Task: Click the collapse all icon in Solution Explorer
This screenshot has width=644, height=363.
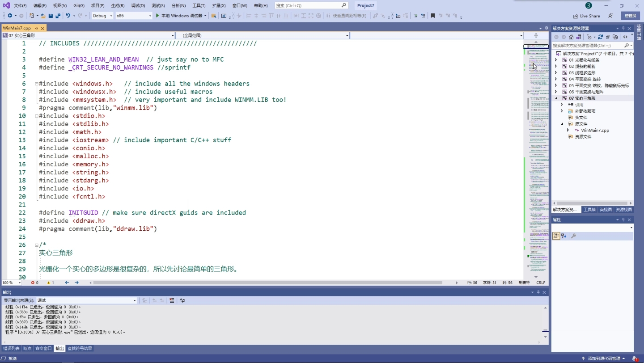Action: coord(608,37)
